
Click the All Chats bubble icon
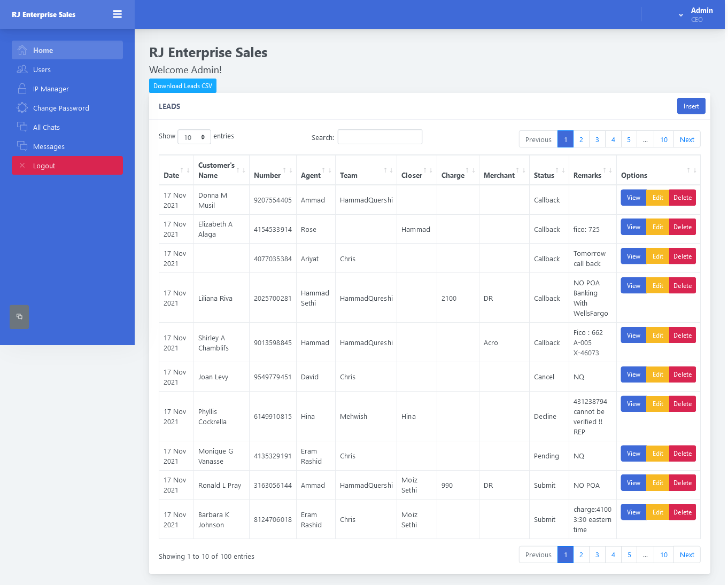pos(22,127)
